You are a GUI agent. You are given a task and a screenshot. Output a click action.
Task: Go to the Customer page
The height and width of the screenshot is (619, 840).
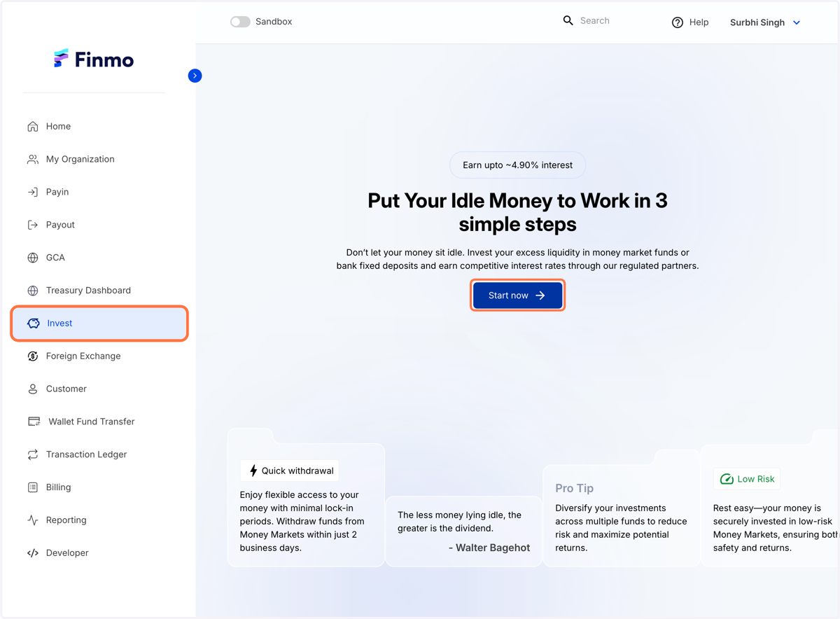pyautogui.click(x=99, y=389)
